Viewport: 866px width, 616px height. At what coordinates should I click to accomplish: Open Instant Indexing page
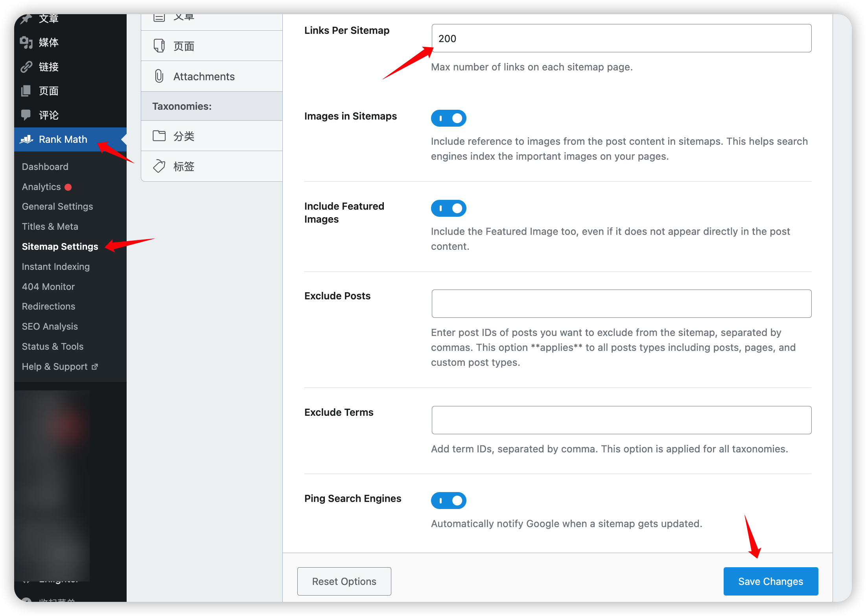pyautogui.click(x=56, y=267)
